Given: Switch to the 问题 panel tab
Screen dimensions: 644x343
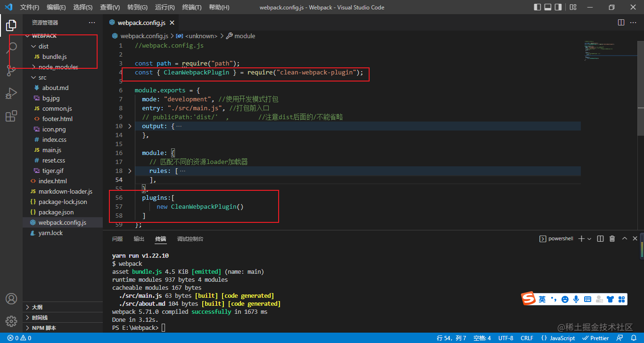Looking at the screenshot, I should [117, 239].
